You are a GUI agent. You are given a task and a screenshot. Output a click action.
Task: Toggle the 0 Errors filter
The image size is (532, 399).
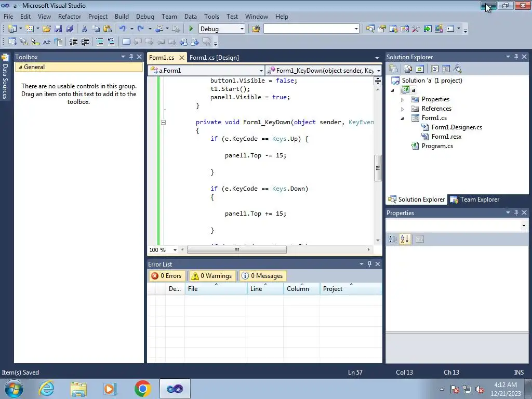point(167,276)
